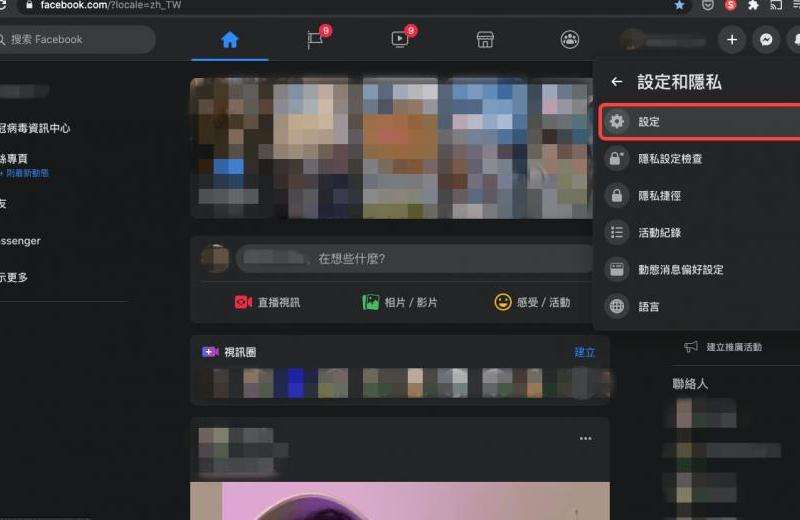The height and width of the screenshot is (520, 800).
Task: Open the post's three-dot options menu
Action: pyautogui.click(x=586, y=439)
